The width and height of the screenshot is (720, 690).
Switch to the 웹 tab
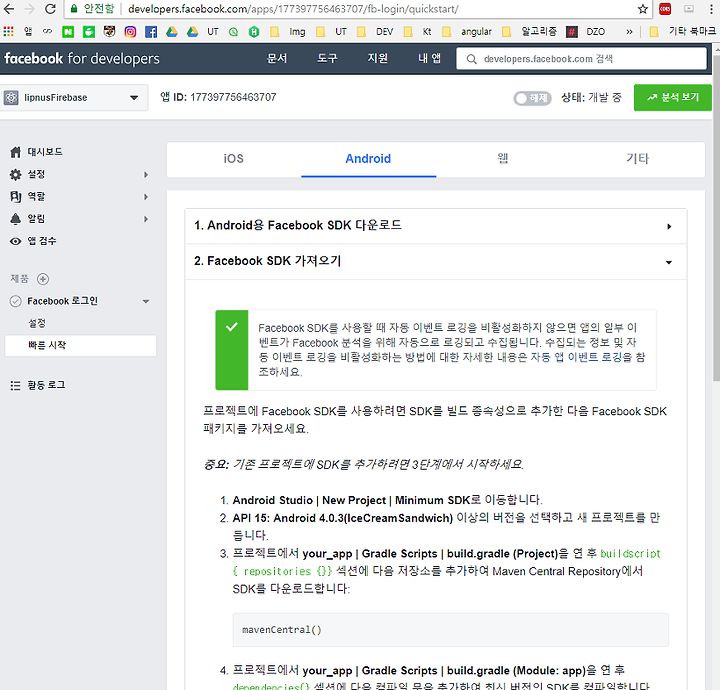click(503, 159)
